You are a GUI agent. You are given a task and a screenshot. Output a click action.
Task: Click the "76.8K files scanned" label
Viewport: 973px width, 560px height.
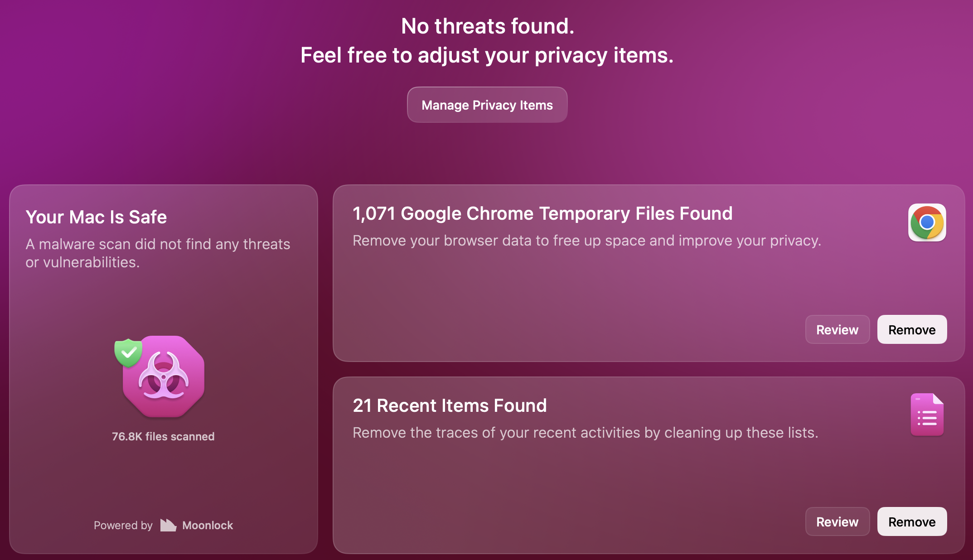(163, 436)
